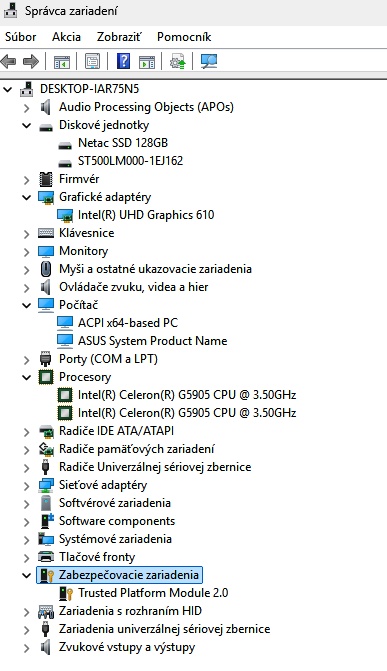Select Radiče Univerzálnej sériovej zbernice label
387x671 pixels.
(x=155, y=466)
